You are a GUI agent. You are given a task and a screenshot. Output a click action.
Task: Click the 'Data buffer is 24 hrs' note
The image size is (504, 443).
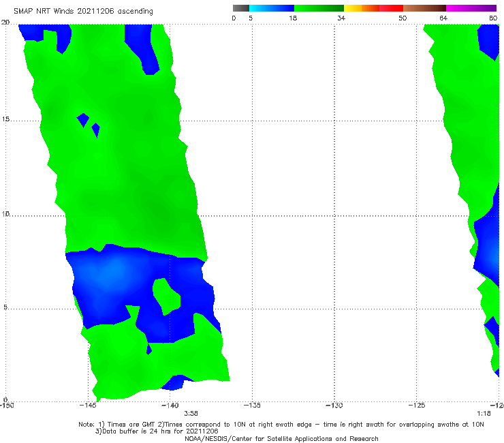[x=157, y=431]
